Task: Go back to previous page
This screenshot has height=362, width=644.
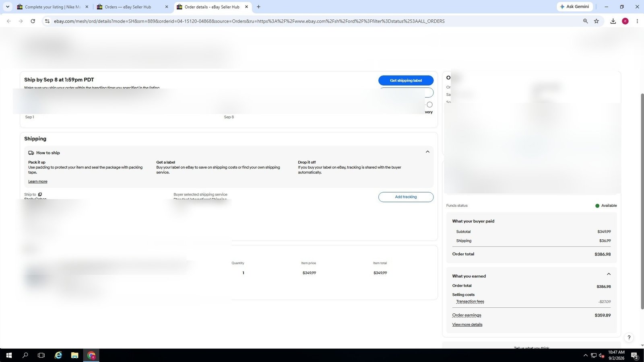Action: (9, 21)
